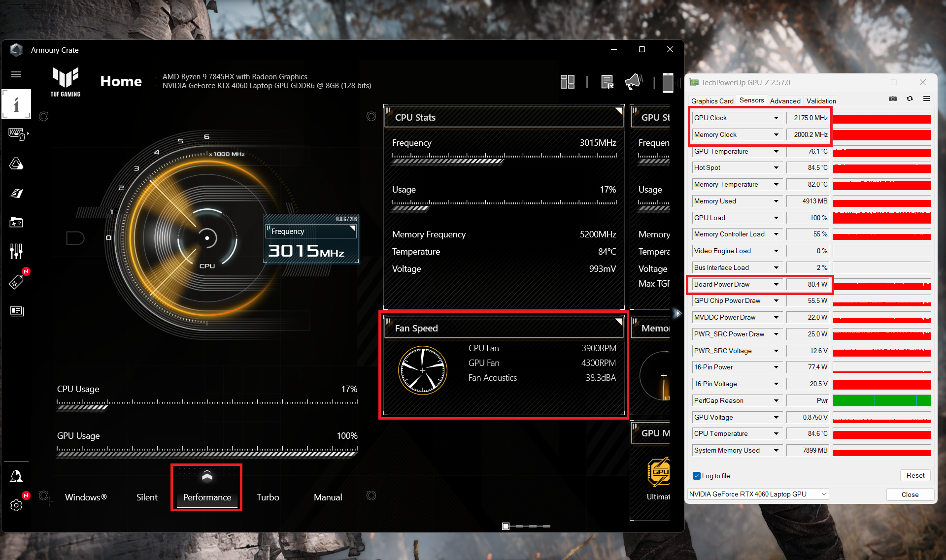The width and height of the screenshot is (946, 560).
Task: Open the Game Library folder sidebar icon
Action: pos(16,223)
